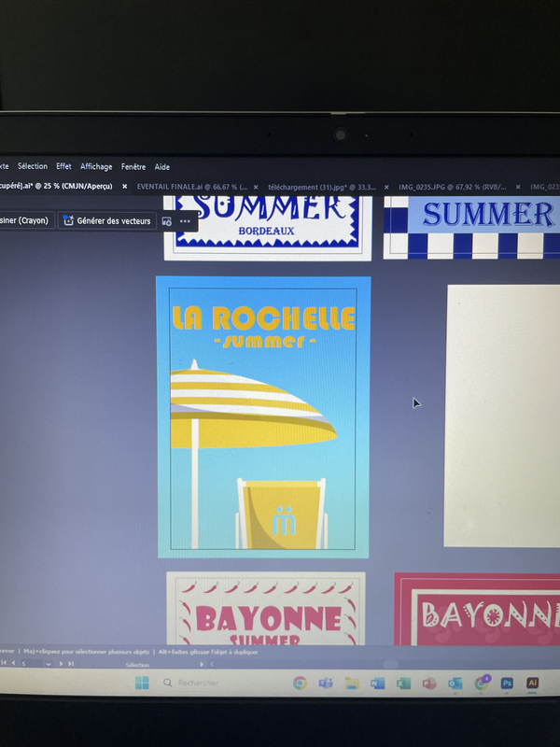
Task: Open Microsoft Word from the taskbar
Action: coord(378,683)
